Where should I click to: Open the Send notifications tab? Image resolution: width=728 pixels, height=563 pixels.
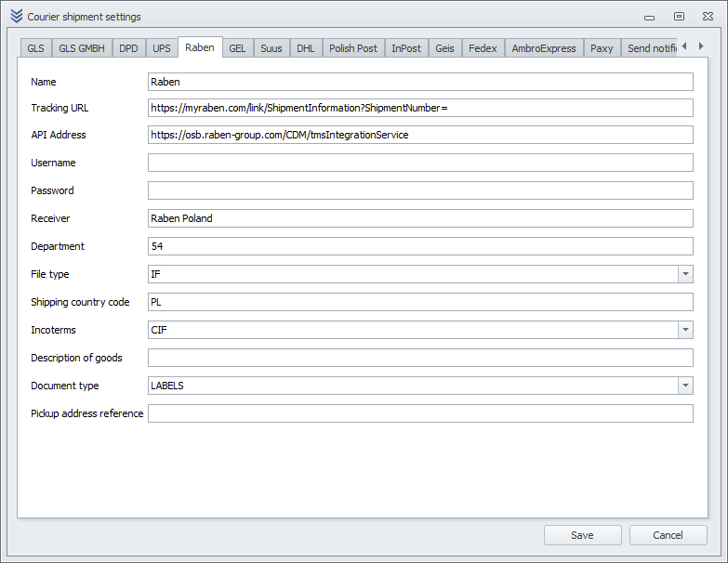(x=649, y=48)
